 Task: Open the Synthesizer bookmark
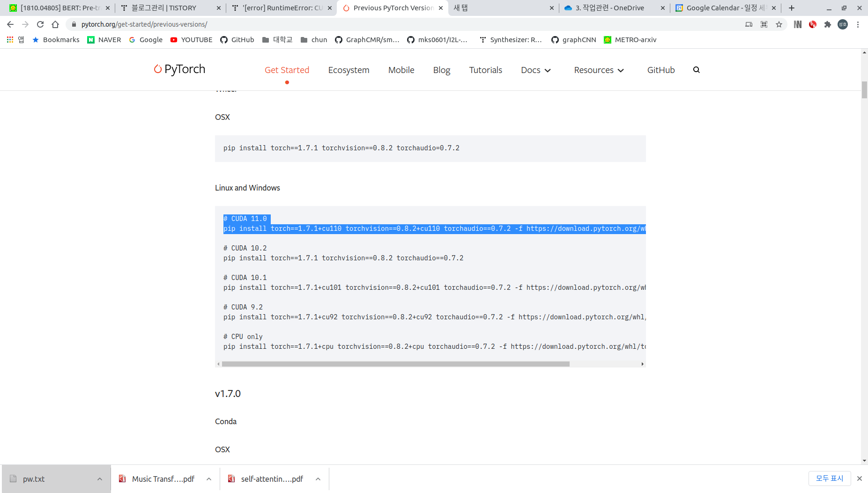pos(511,40)
